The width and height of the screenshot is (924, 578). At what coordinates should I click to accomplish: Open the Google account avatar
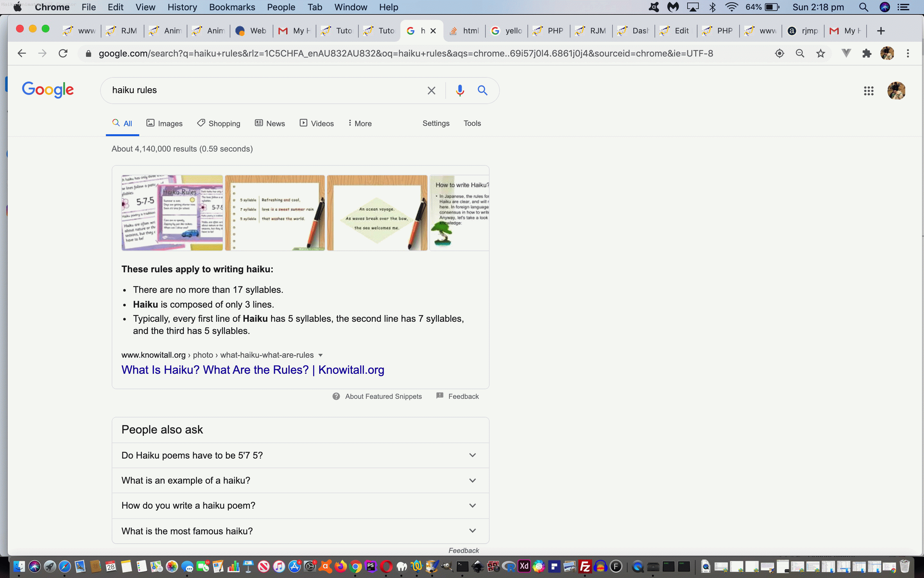click(x=896, y=91)
